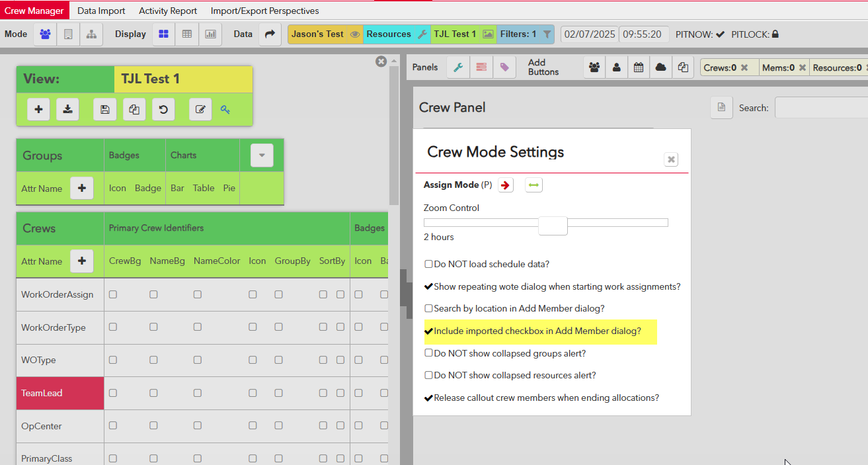
Task: Enable 'Search by location in Add Member dialog?'
Action: pos(428,309)
